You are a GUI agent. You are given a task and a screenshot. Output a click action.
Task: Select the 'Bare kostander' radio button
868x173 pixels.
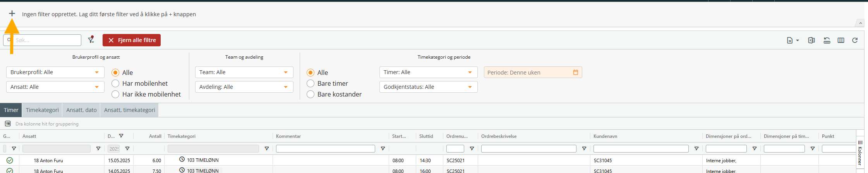[310, 94]
